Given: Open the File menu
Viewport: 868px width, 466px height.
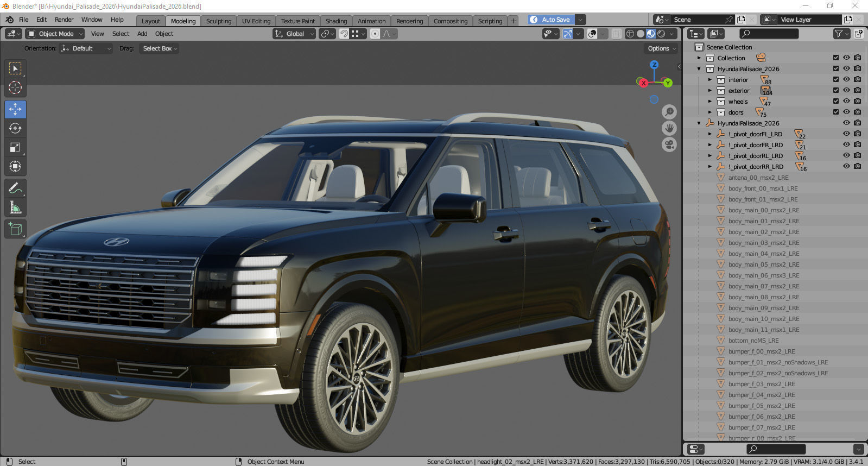Looking at the screenshot, I should [x=24, y=20].
